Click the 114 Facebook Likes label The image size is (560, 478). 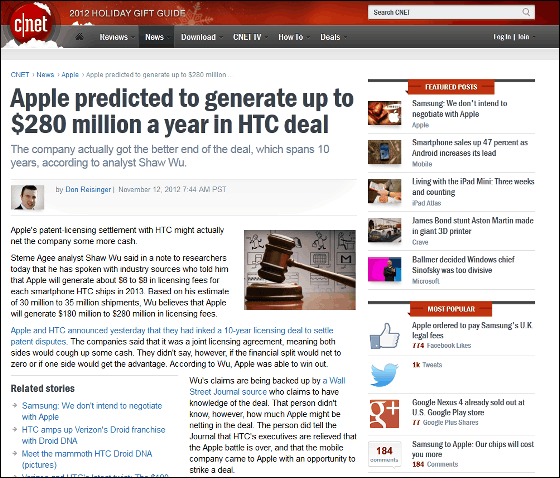pyautogui.click(x=441, y=345)
